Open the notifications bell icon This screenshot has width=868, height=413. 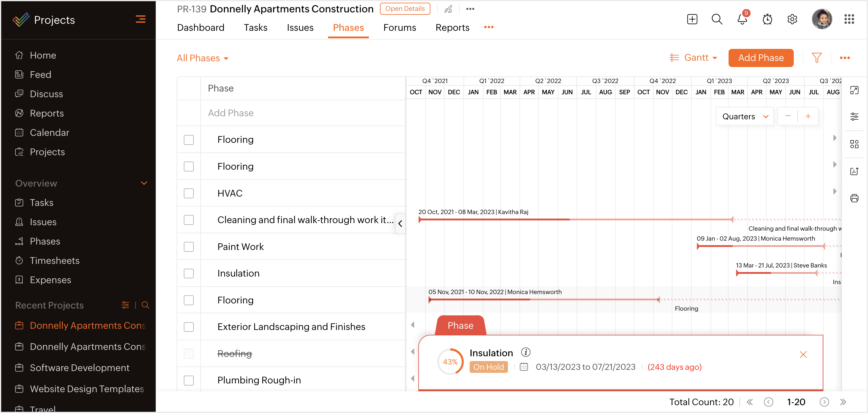[742, 19]
